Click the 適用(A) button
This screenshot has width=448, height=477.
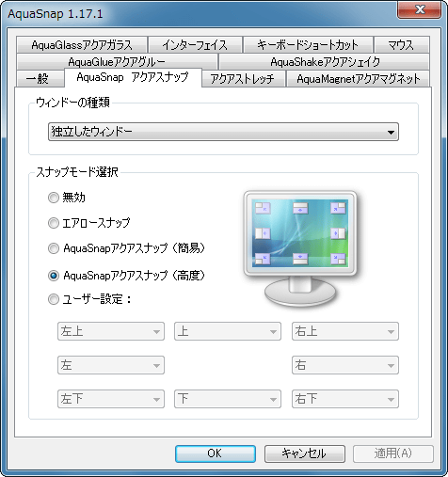(x=393, y=453)
